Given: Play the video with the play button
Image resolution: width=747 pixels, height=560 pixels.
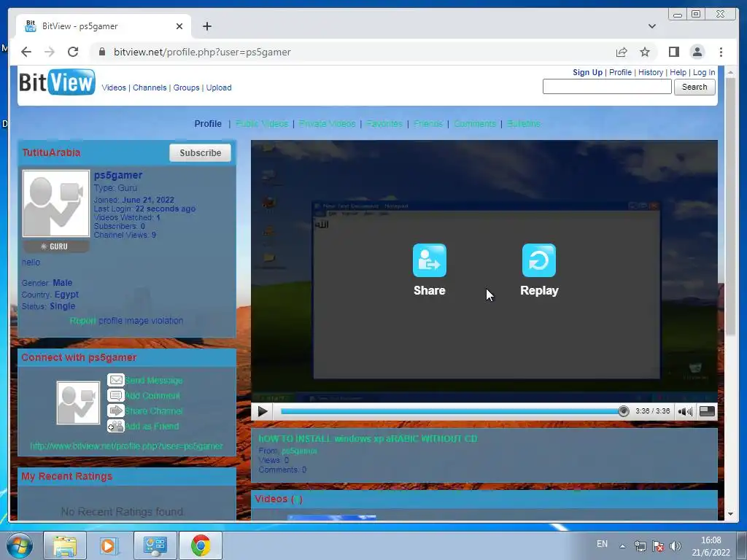Looking at the screenshot, I should click(x=263, y=411).
